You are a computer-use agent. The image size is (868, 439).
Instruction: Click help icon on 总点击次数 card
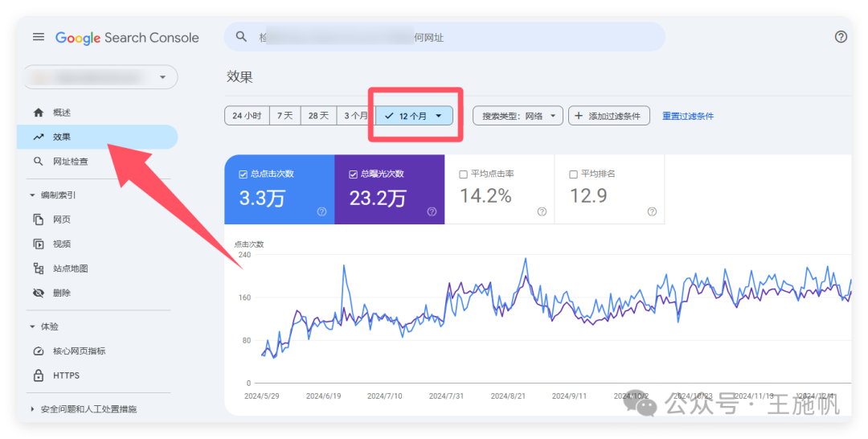tap(321, 211)
